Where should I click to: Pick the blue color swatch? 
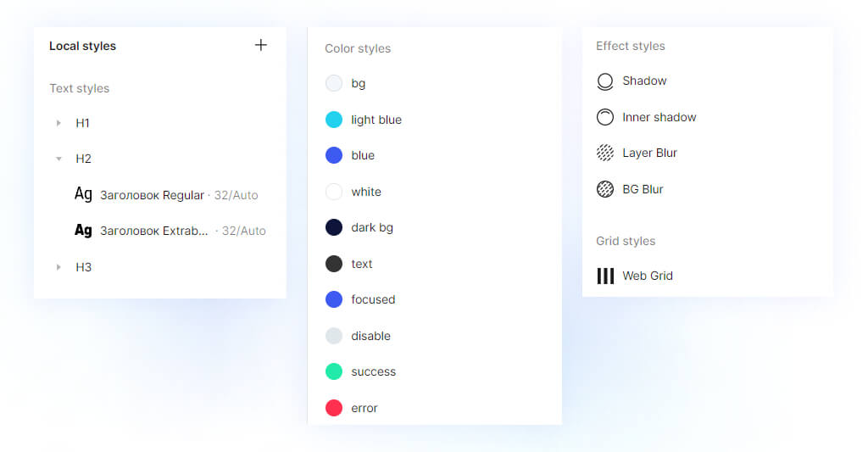[x=334, y=155]
